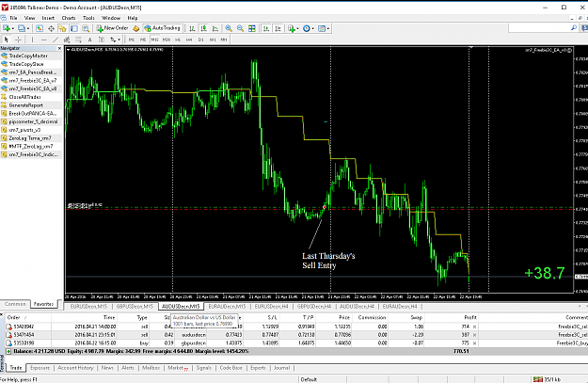Select the trendline drawing tool

tap(56, 40)
